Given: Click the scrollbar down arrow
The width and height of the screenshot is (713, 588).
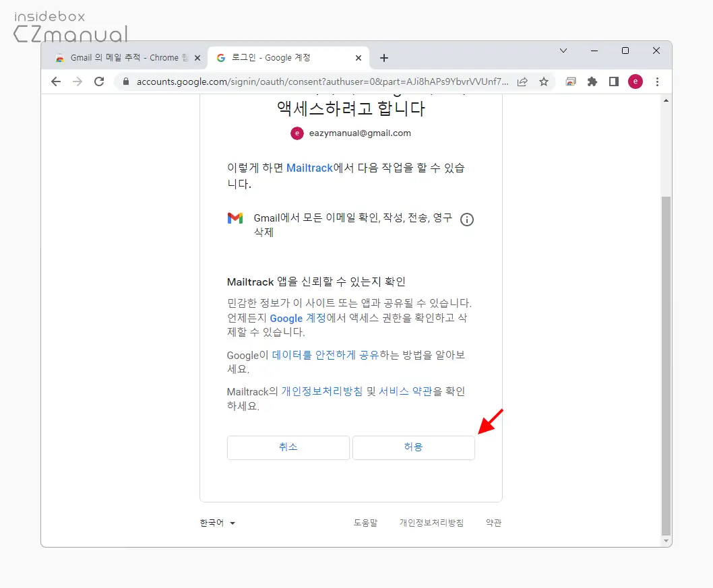Looking at the screenshot, I should pyautogui.click(x=666, y=541).
